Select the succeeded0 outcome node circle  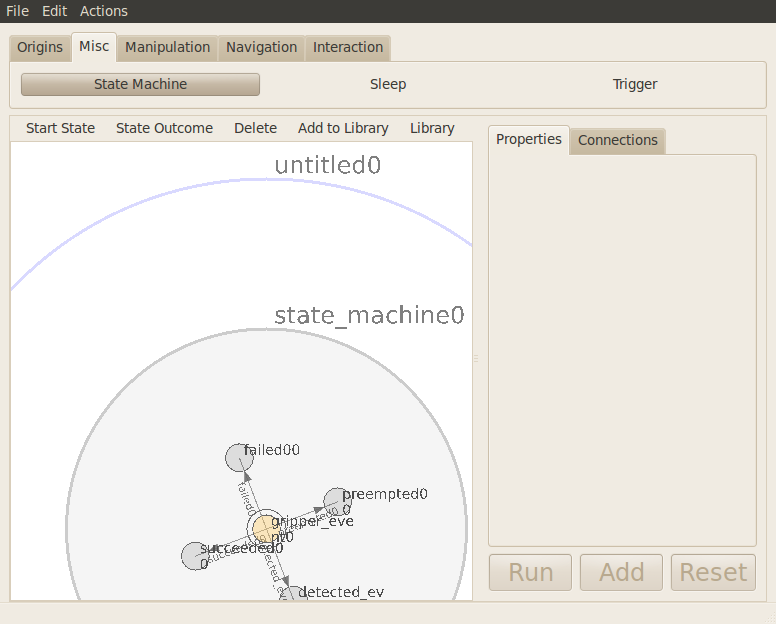tap(194, 556)
